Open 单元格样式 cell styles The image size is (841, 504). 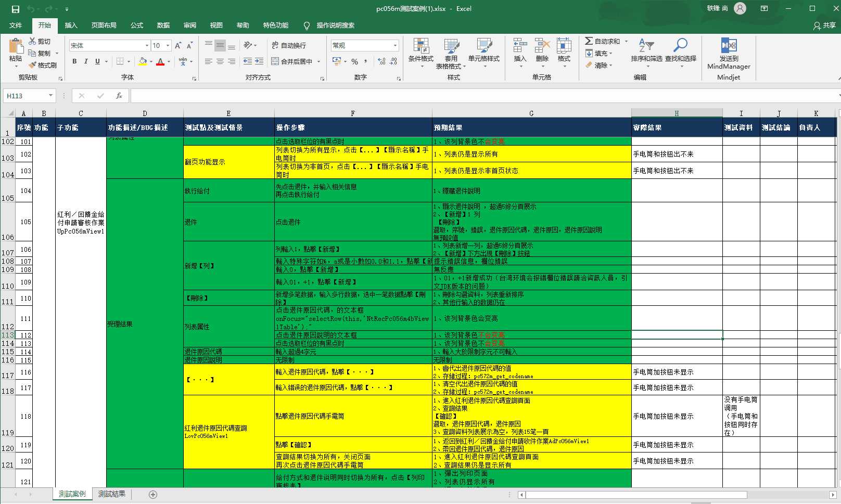(x=483, y=53)
